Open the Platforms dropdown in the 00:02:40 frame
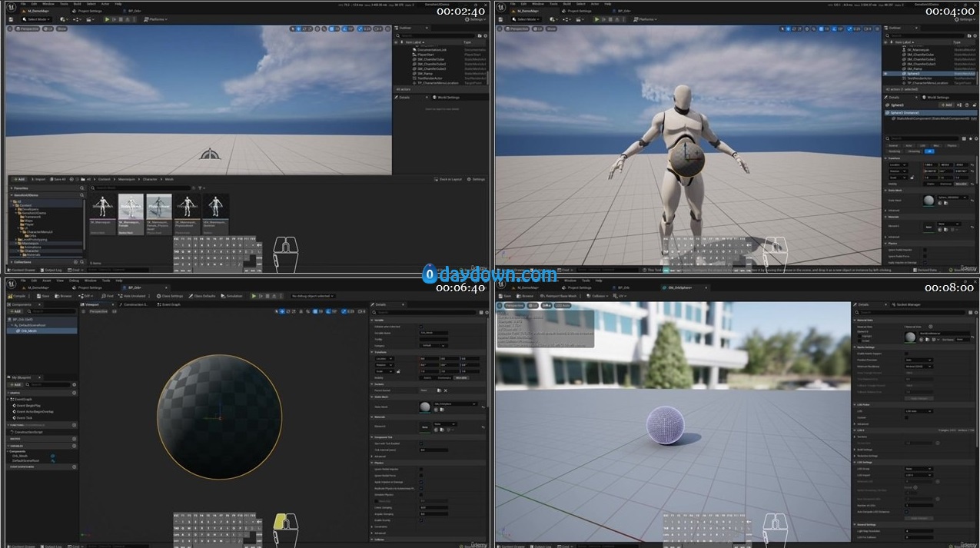Screen dimensions: 980x548 pos(155,19)
